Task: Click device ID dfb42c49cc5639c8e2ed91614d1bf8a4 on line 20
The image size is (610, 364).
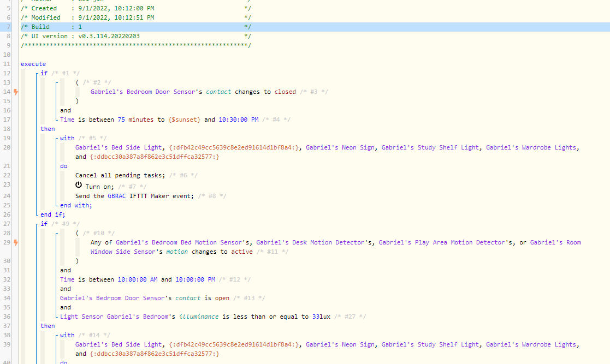Action: click(x=235, y=148)
